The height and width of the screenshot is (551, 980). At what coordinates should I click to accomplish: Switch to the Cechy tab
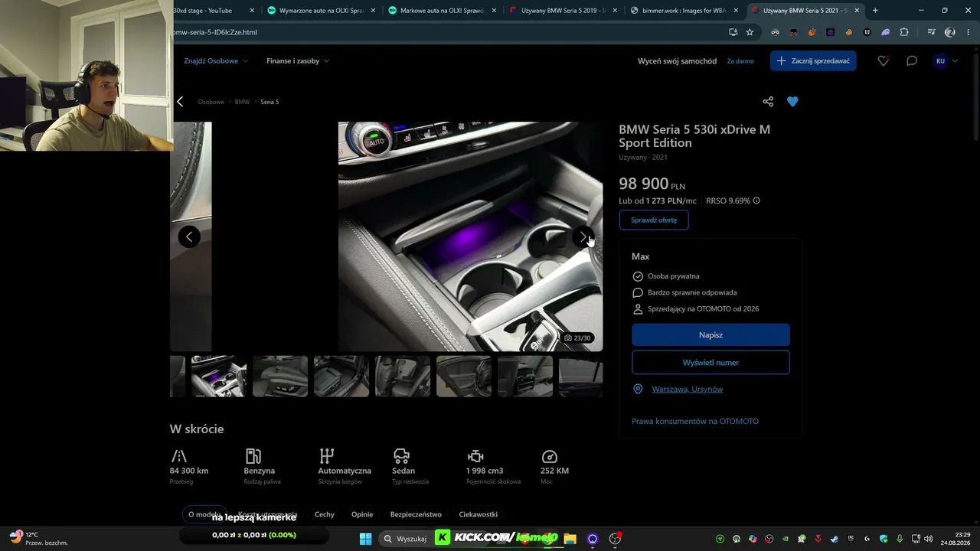325,515
